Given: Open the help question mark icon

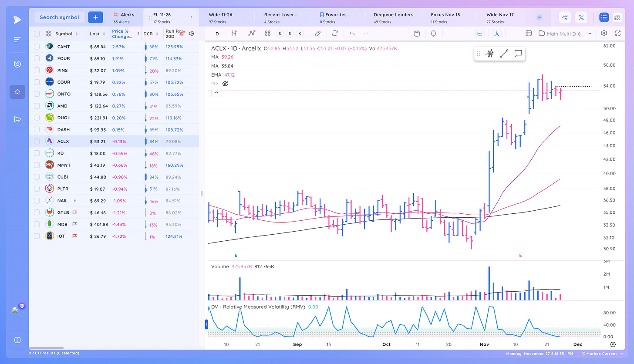Looking at the screenshot, I should [17, 340].
